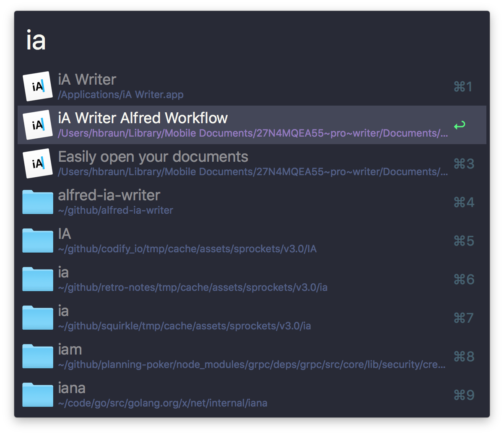This screenshot has height=435, width=504.
Task: Select "Easily open your documents" title
Action: 153,157
